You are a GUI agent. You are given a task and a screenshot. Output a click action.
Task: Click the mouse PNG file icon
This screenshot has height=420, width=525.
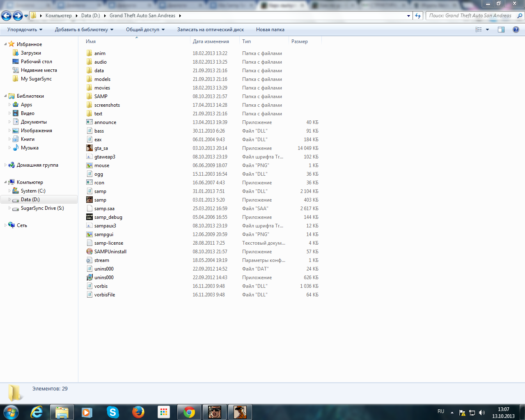coord(89,165)
